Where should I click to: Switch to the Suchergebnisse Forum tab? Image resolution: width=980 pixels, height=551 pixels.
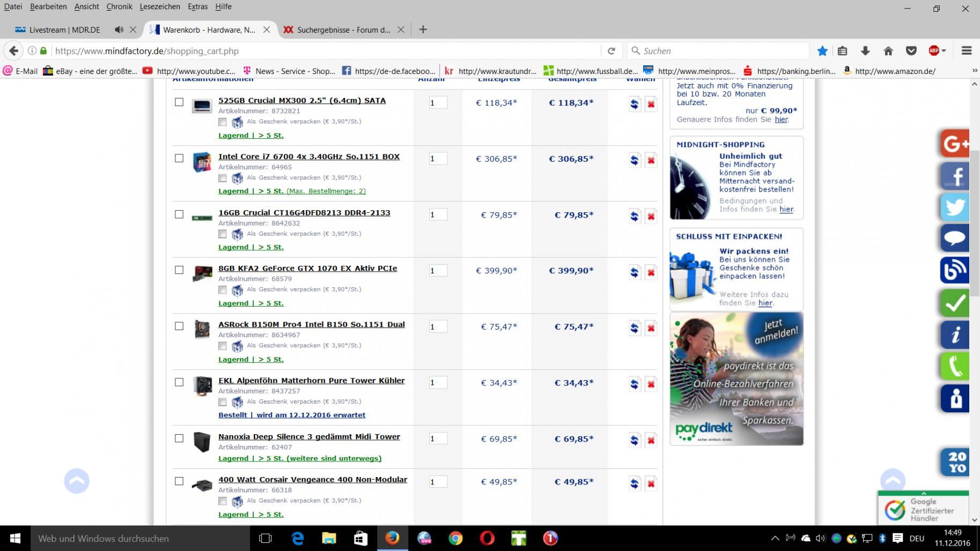click(343, 29)
